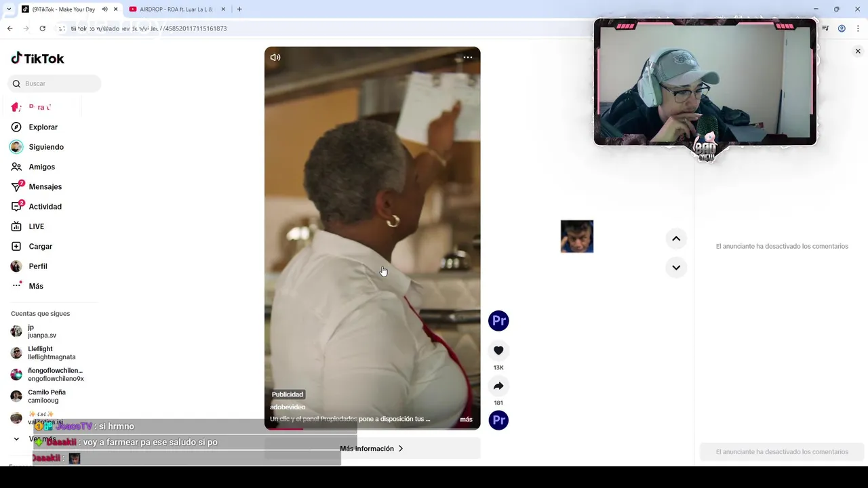
Task: Open the browser profile icon
Action: tap(842, 28)
